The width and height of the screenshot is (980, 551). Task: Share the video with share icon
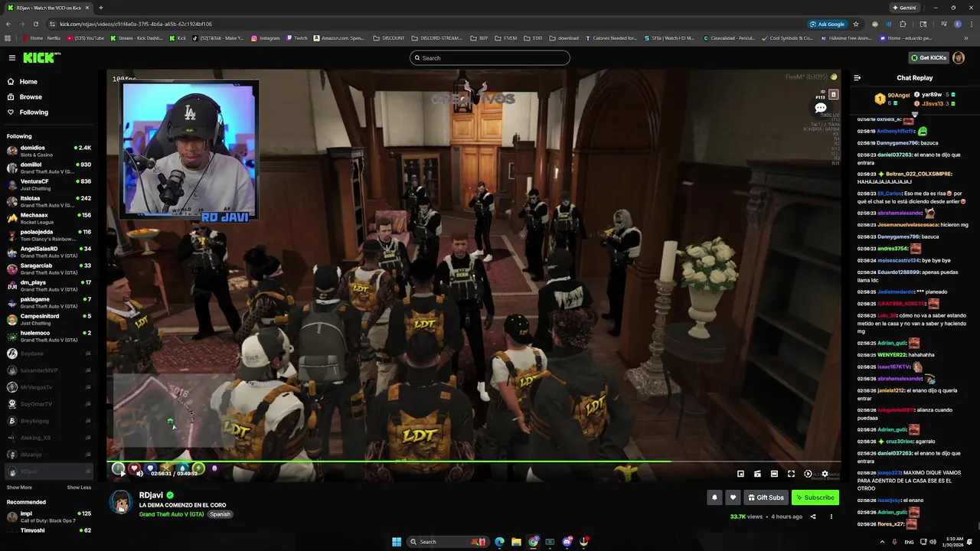pos(813,517)
